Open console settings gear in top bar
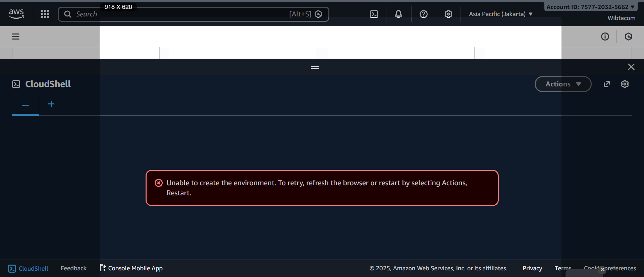This screenshot has height=277, width=644. [448, 14]
